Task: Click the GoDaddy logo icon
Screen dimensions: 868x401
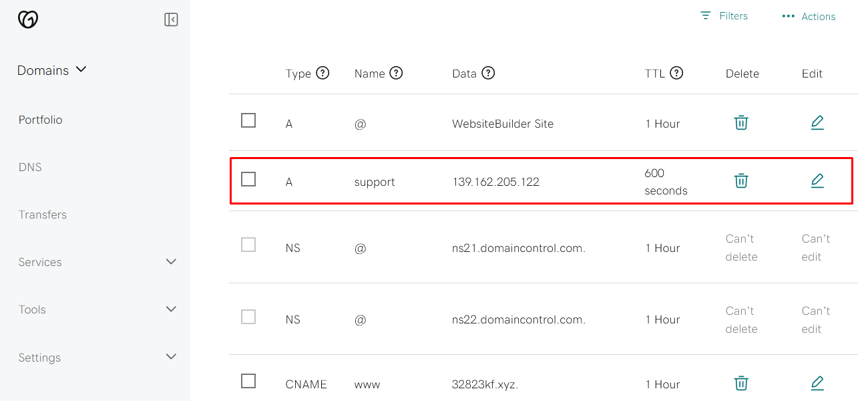Action: tap(27, 20)
